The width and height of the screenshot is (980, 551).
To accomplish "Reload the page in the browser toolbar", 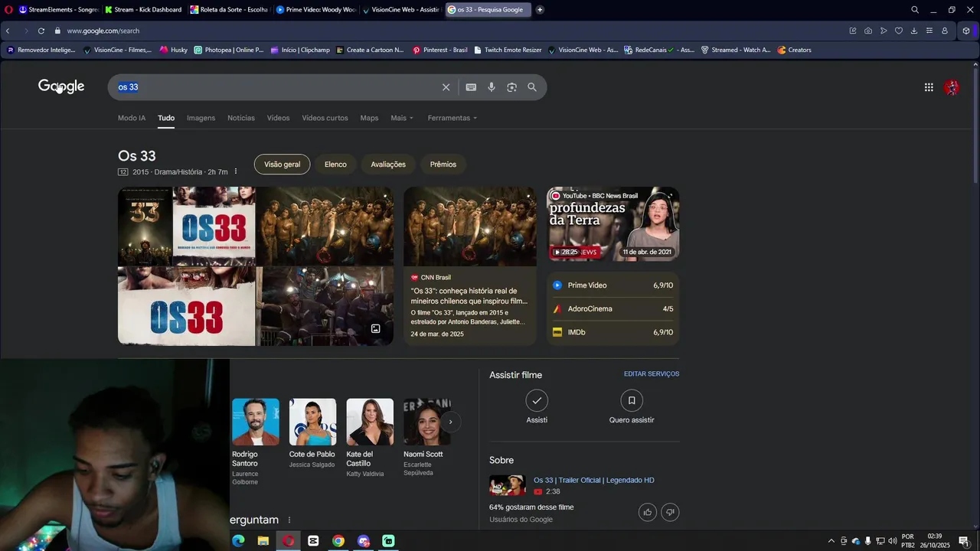I will [41, 31].
